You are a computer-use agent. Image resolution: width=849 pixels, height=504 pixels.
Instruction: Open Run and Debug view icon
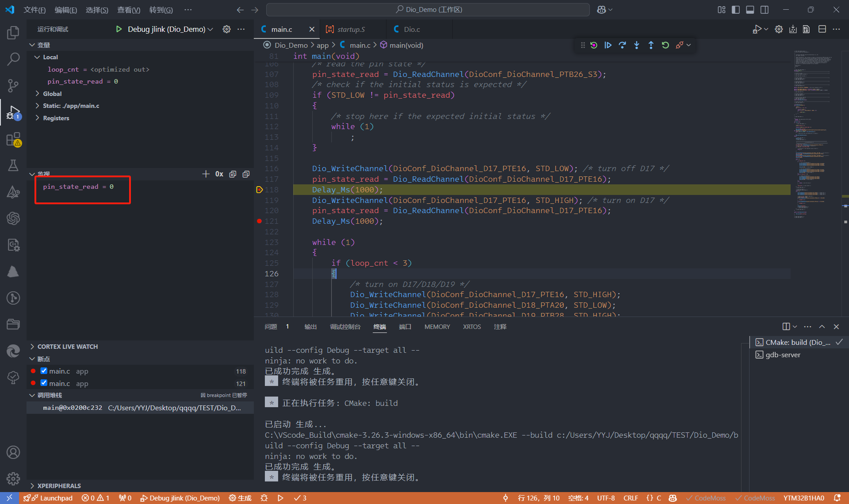click(x=13, y=113)
